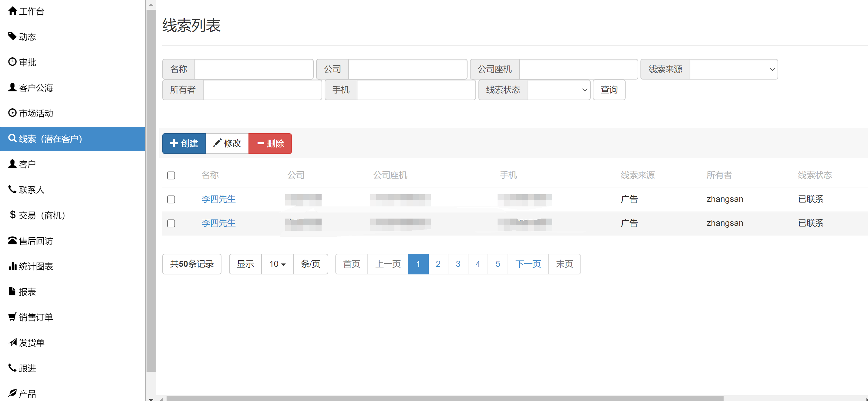Go to page 5 of results
The width and height of the screenshot is (868, 401).
(x=498, y=264)
